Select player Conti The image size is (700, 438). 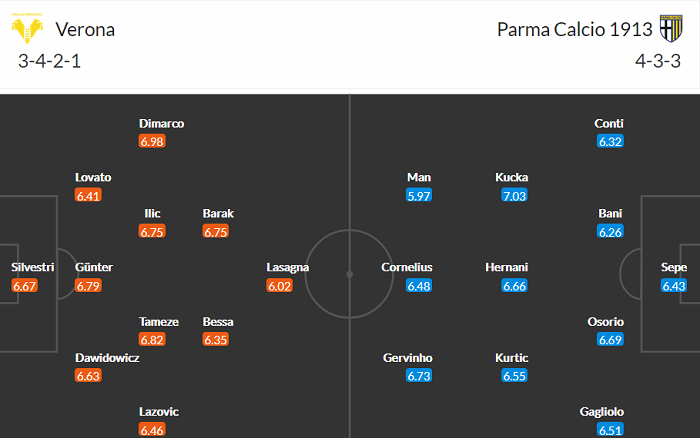point(609,123)
